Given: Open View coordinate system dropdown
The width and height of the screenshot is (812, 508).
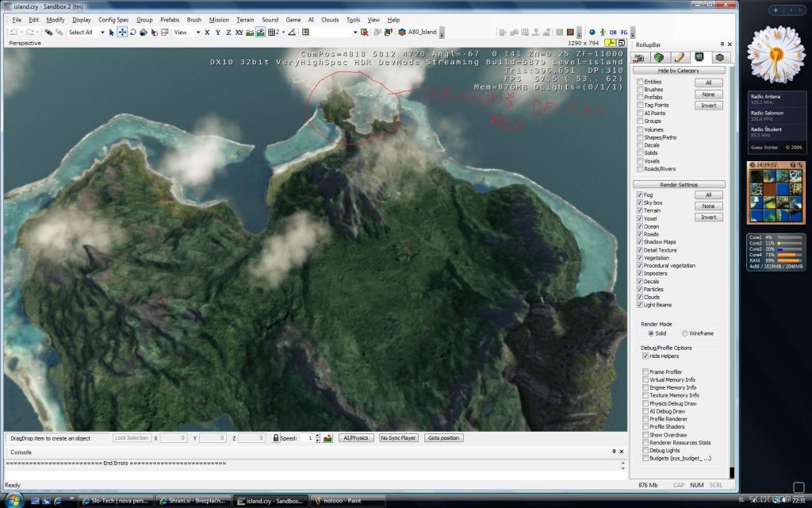Looking at the screenshot, I should [197, 32].
